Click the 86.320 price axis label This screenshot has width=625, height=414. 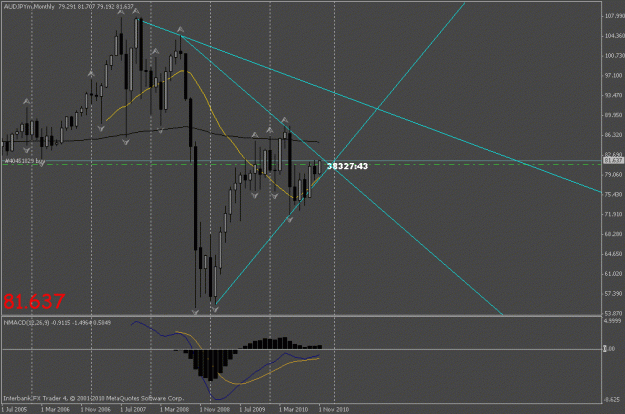[x=614, y=135]
